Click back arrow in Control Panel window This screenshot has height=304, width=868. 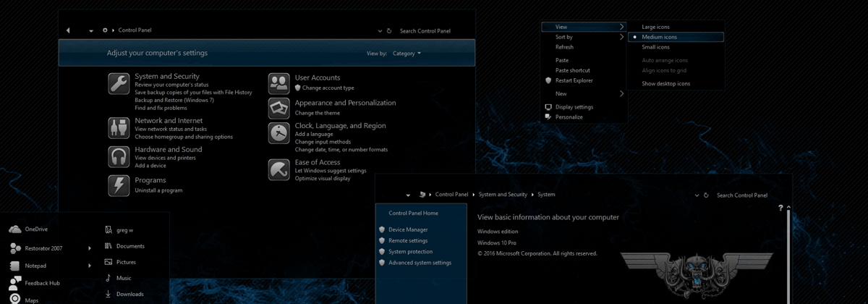coord(68,30)
